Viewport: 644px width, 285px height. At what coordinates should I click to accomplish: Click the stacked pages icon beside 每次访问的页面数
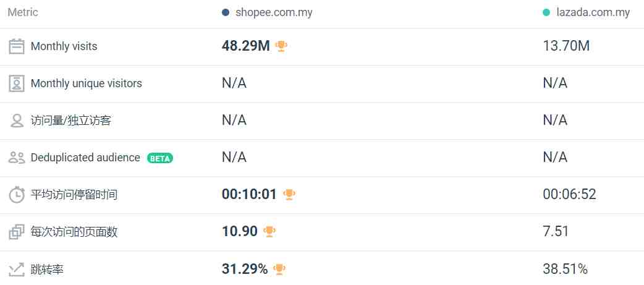point(17,232)
